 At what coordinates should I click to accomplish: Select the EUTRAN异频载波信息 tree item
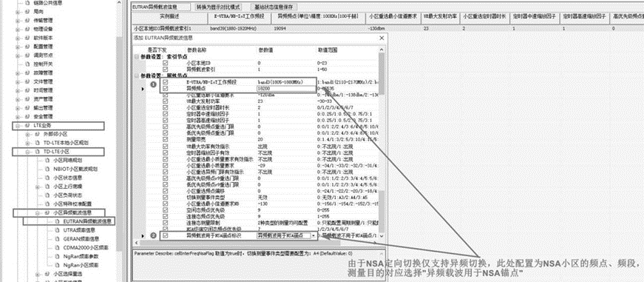click(x=87, y=221)
